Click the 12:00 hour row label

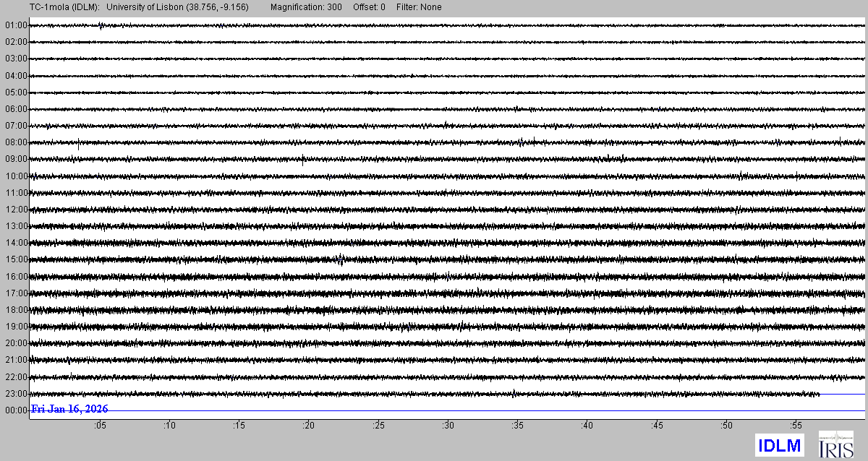coord(16,210)
